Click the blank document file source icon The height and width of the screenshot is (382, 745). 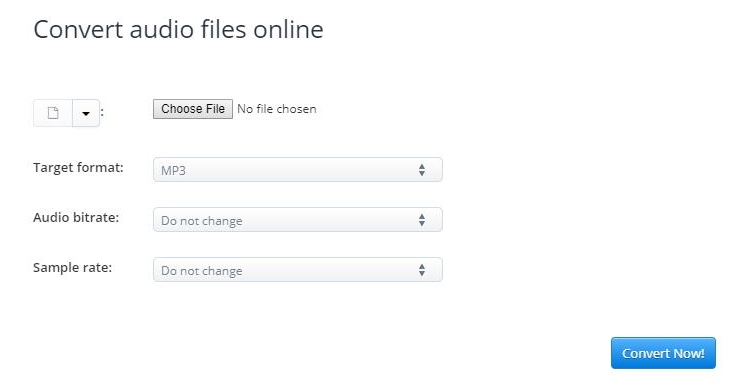pos(53,113)
